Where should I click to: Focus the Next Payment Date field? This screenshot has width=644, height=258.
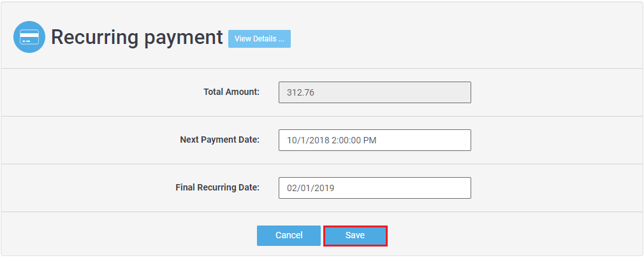(x=374, y=140)
